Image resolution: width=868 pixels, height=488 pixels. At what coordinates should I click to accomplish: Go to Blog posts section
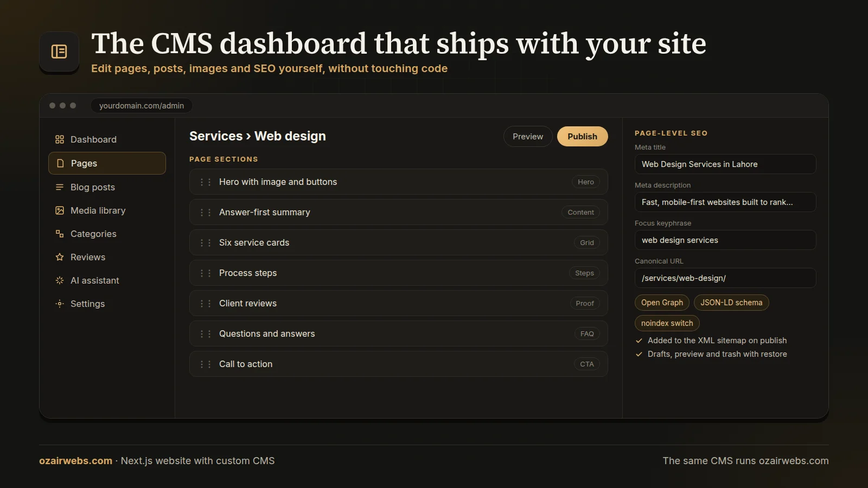click(x=107, y=187)
